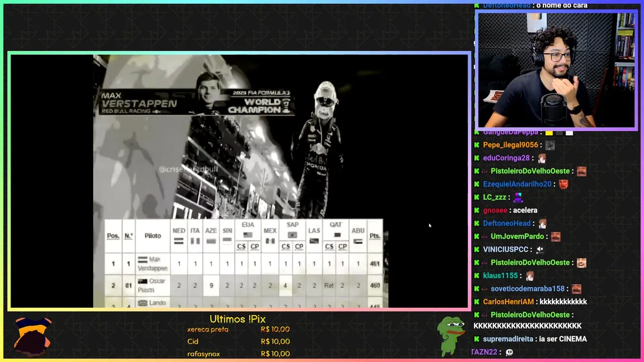Click the username EzequielAndarilho20
This screenshot has height=362, width=644.
tap(517, 184)
